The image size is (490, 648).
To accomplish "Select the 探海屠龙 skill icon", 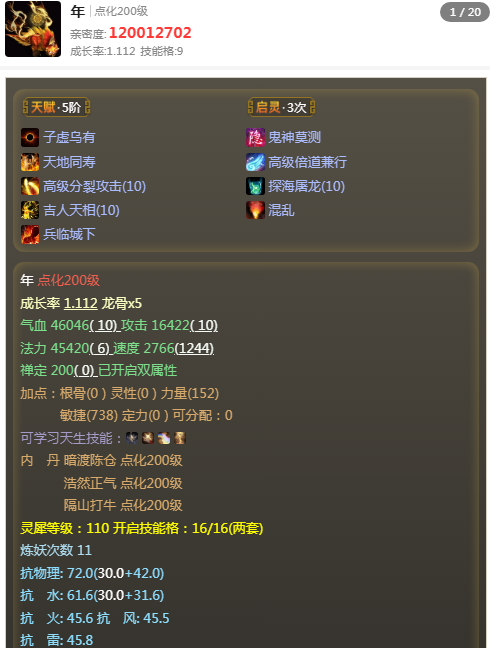I will coord(255,186).
